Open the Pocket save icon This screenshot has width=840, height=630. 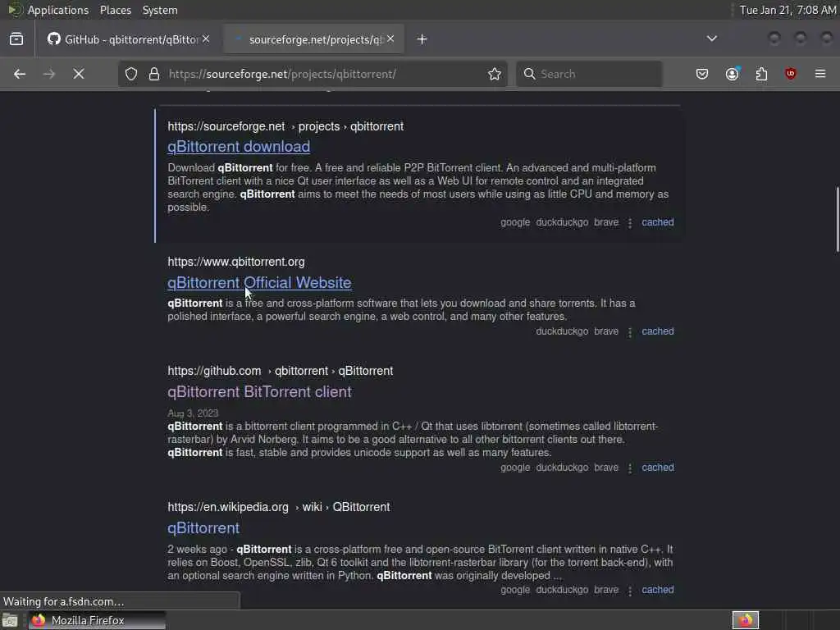click(x=702, y=74)
